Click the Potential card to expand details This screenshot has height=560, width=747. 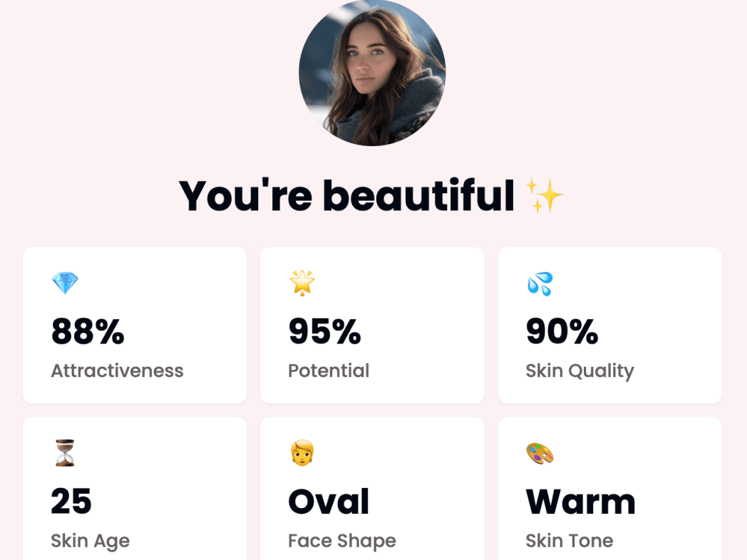(371, 325)
